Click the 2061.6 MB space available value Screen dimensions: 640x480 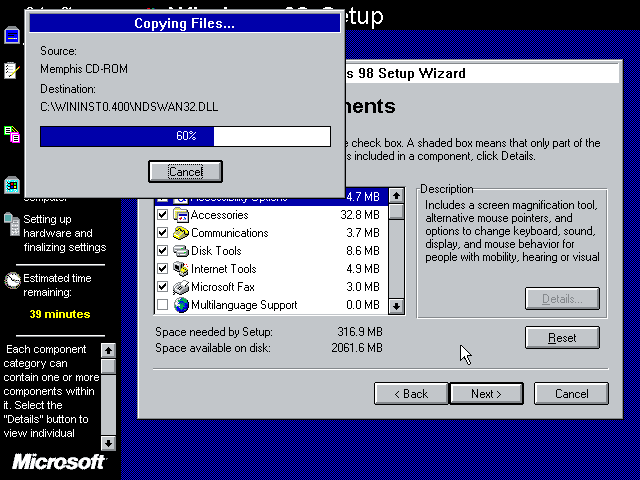pos(357,348)
